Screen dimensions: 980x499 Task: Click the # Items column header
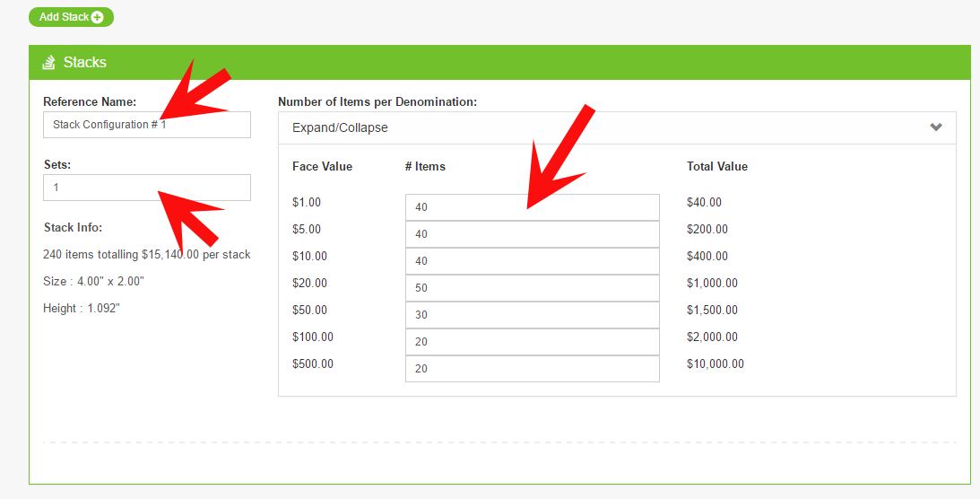coord(425,166)
